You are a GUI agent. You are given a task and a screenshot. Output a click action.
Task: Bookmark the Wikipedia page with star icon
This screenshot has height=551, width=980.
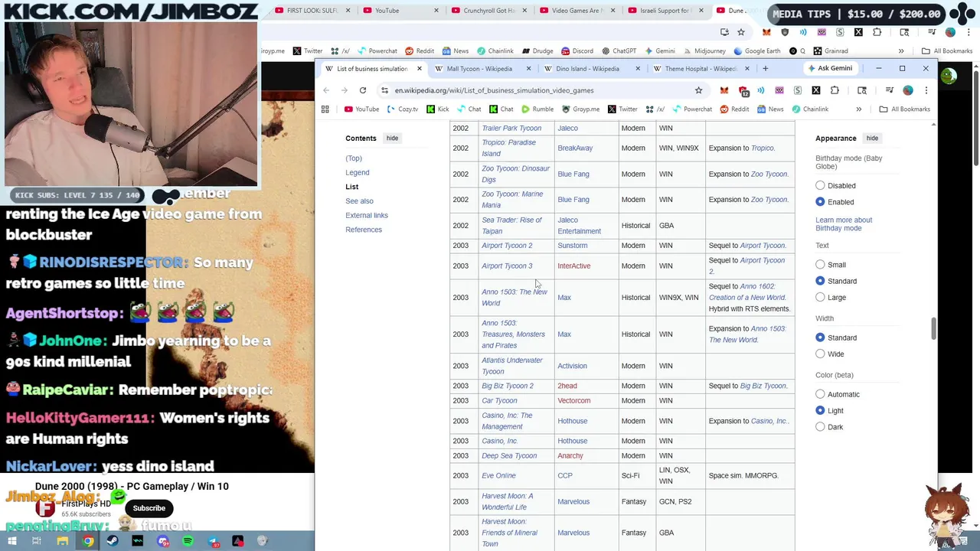coord(698,90)
